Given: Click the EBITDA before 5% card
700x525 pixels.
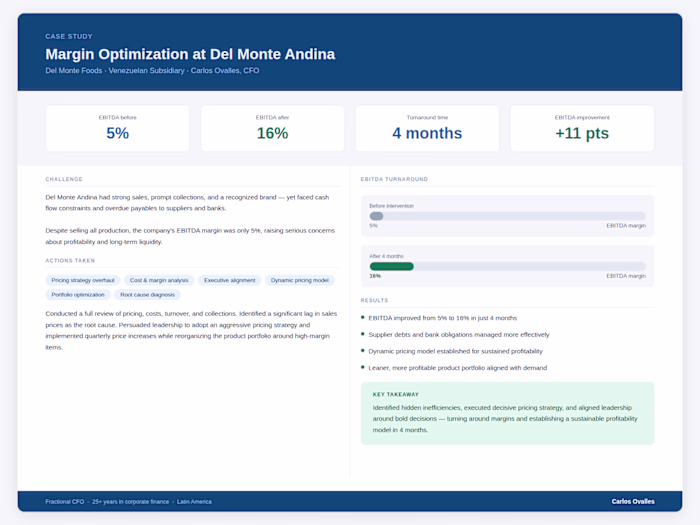Looking at the screenshot, I should tap(117, 128).
